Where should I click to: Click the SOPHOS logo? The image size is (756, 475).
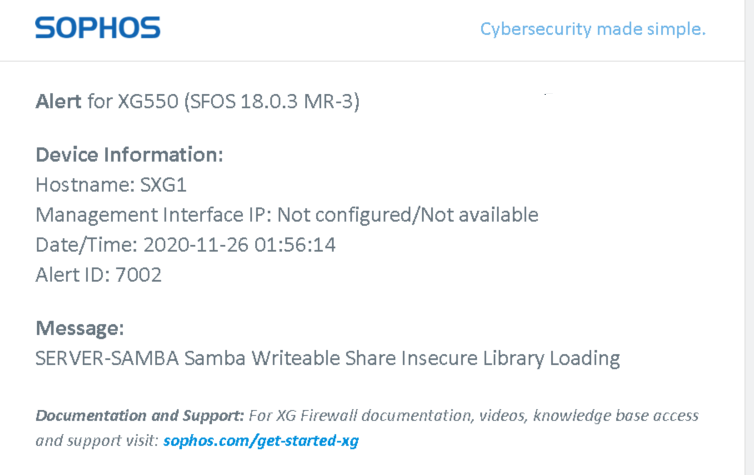coord(97,27)
